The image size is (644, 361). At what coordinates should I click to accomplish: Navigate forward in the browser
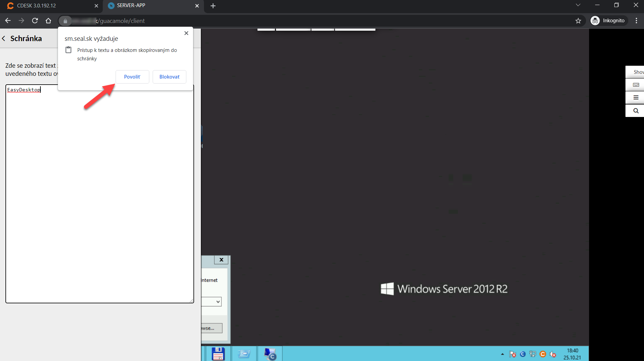tap(21, 21)
